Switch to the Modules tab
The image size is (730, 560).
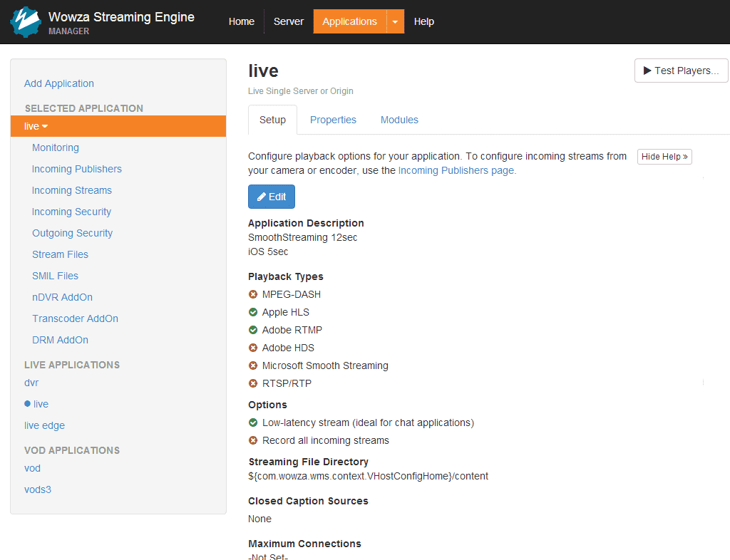[399, 120]
